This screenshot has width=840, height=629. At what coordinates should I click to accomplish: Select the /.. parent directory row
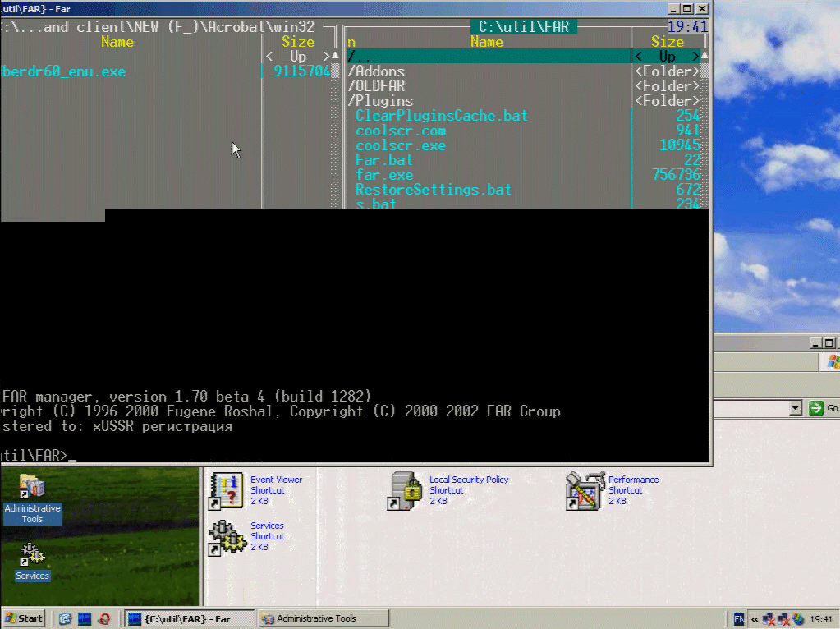point(489,57)
